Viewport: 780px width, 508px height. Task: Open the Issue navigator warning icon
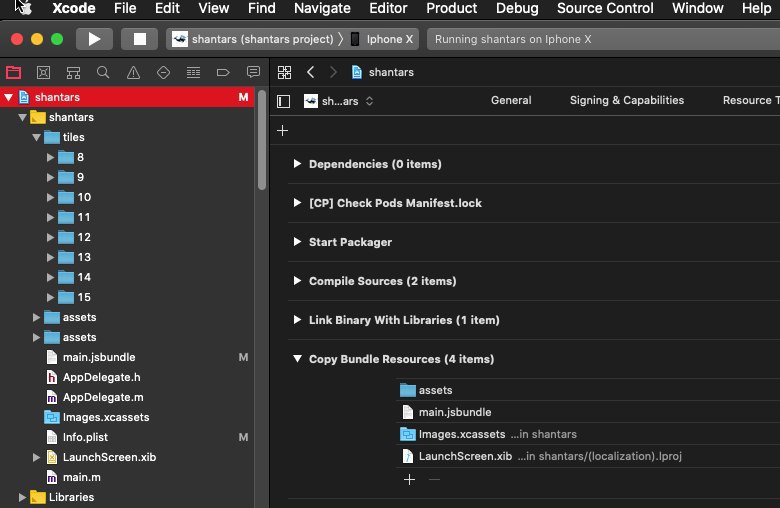point(133,73)
